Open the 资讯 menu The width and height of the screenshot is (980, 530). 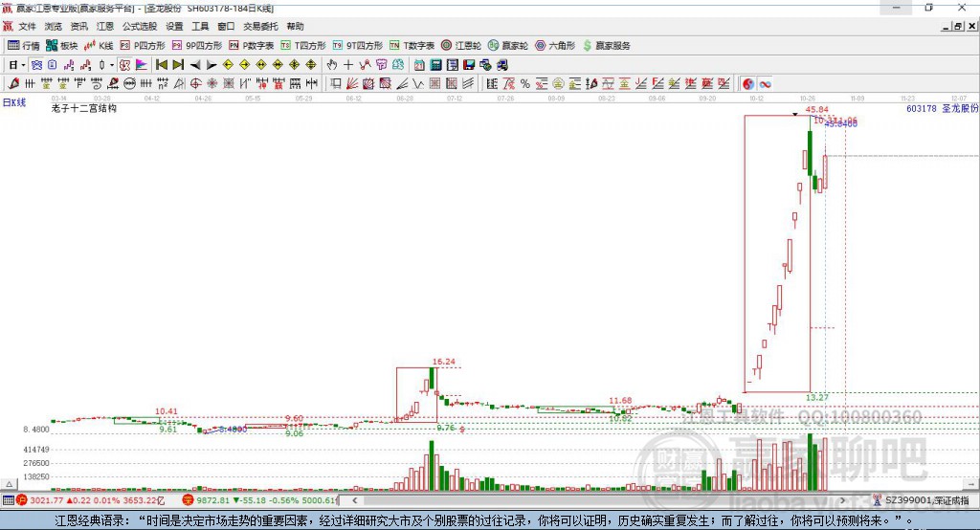(78, 26)
